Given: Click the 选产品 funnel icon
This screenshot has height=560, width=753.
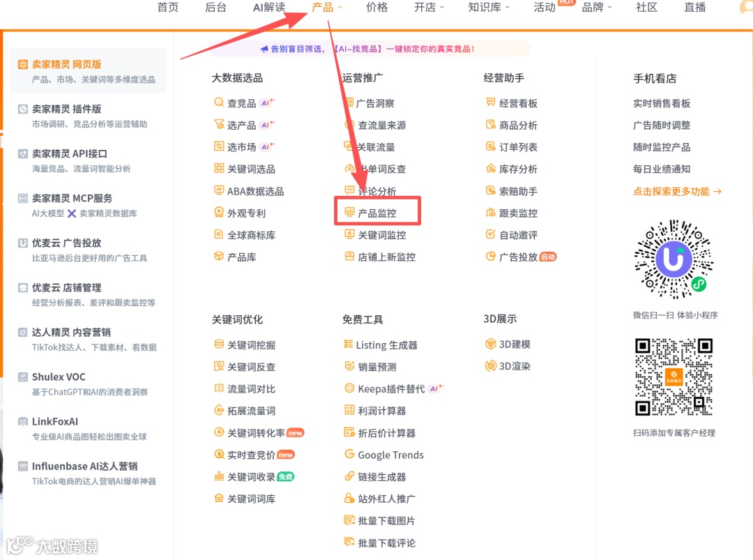Looking at the screenshot, I should [218, 124].
